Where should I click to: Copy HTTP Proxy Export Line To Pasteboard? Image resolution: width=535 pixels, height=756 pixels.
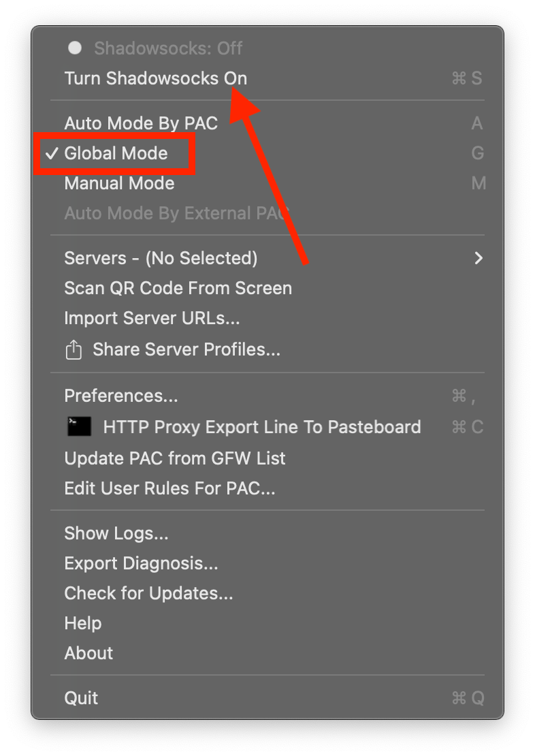click(x=261, y=427)
